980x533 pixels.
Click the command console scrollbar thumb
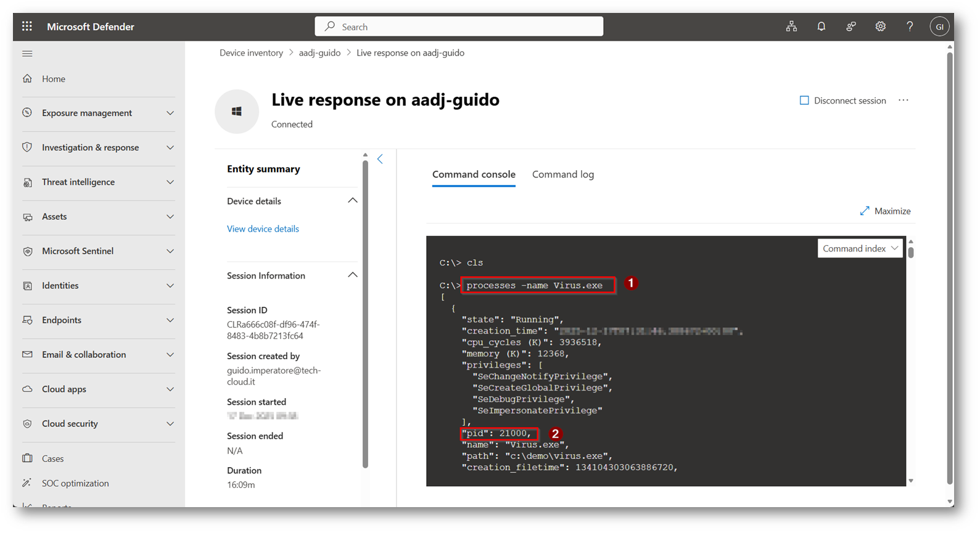[911, 252]
